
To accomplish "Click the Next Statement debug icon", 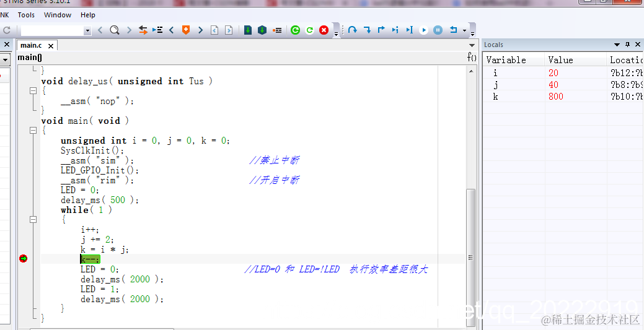I will pos(395,30).
